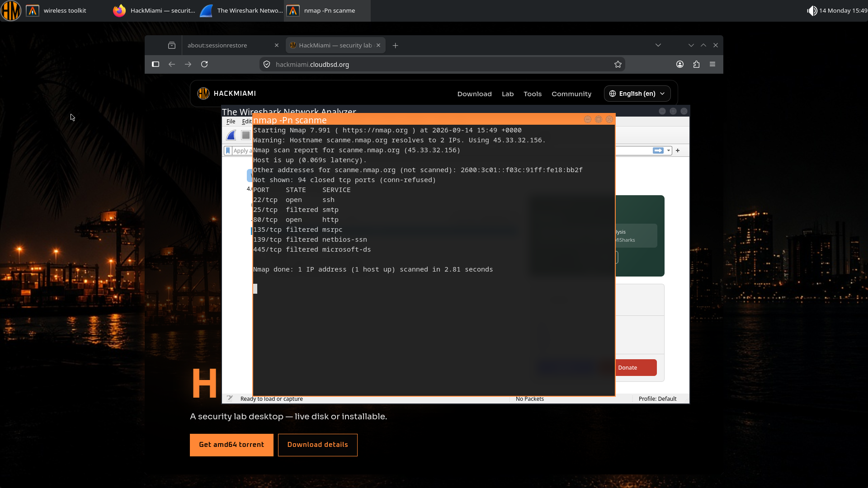The height and width of the screenshot is (488, 868).
Task: Bookmark page with star icon
Action: coord(618,64)
